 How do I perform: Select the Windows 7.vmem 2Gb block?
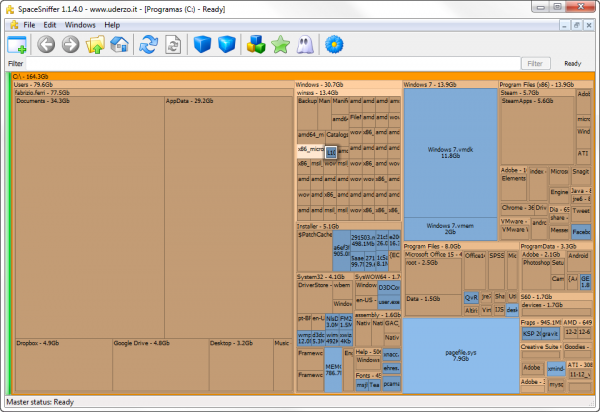tap(449, 227)
